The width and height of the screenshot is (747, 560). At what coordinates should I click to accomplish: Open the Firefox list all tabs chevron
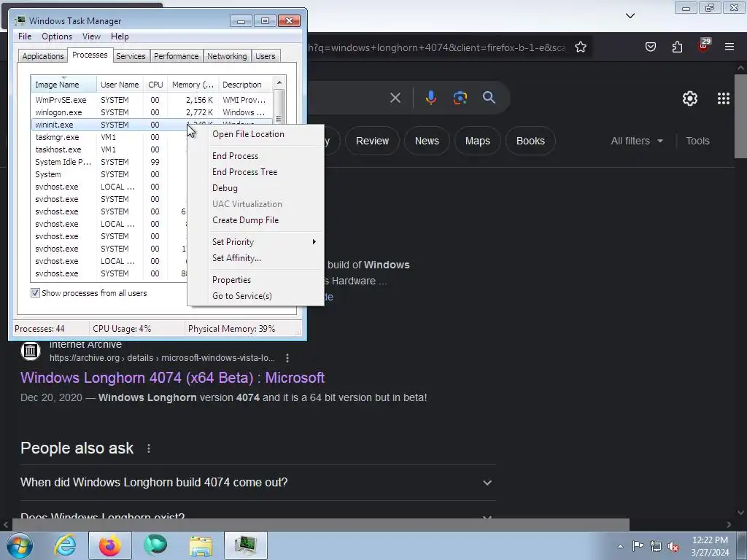(630, 16)
